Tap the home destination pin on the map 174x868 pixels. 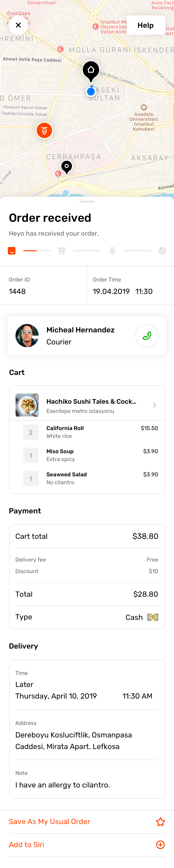[x=90, y=70]
